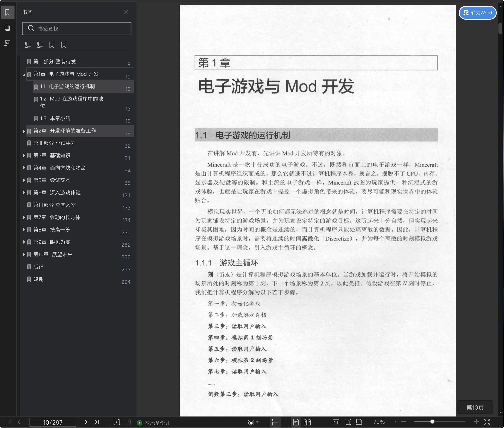Screen dimensions: 504x428
Task: Convert document with 转为Word button
Action: [x=477, y=13]
